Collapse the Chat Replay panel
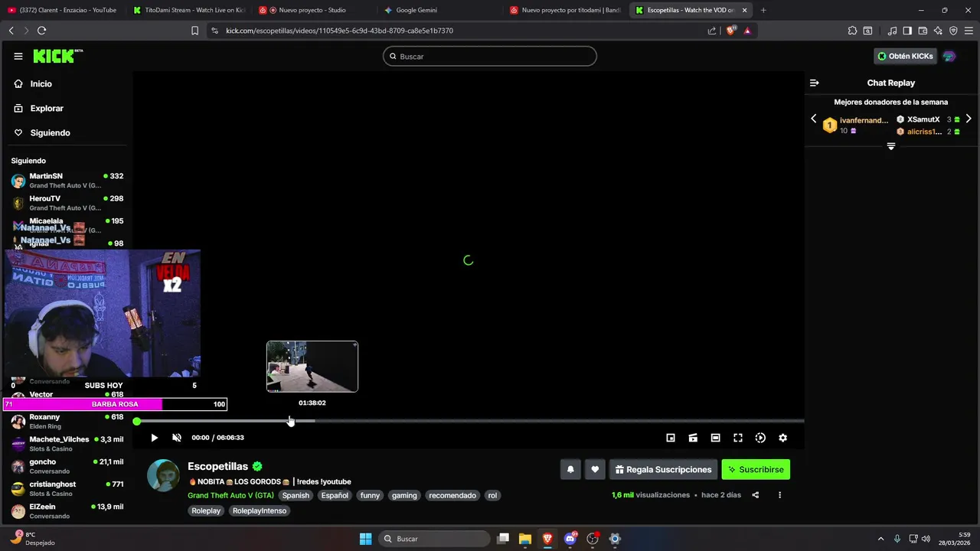Viewport: 980px width, 551px height. click(x=815, y=83)
